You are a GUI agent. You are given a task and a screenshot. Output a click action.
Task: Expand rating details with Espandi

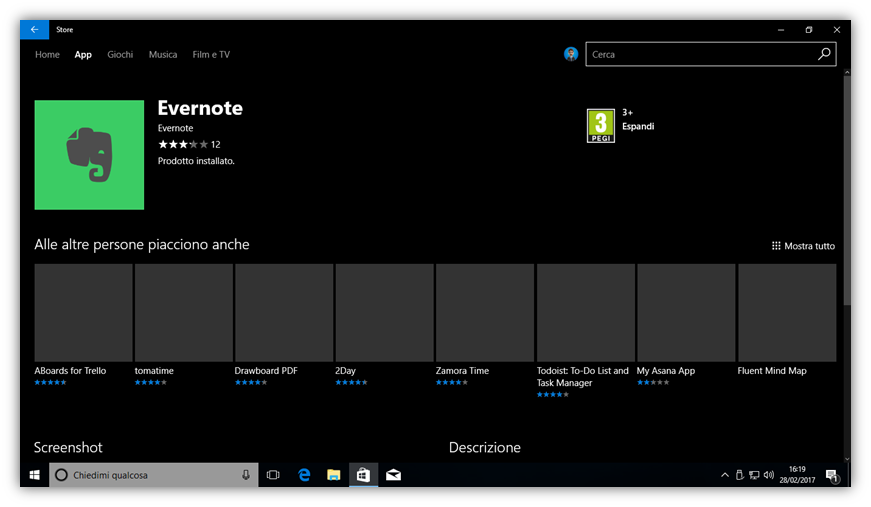coord(638,127)
